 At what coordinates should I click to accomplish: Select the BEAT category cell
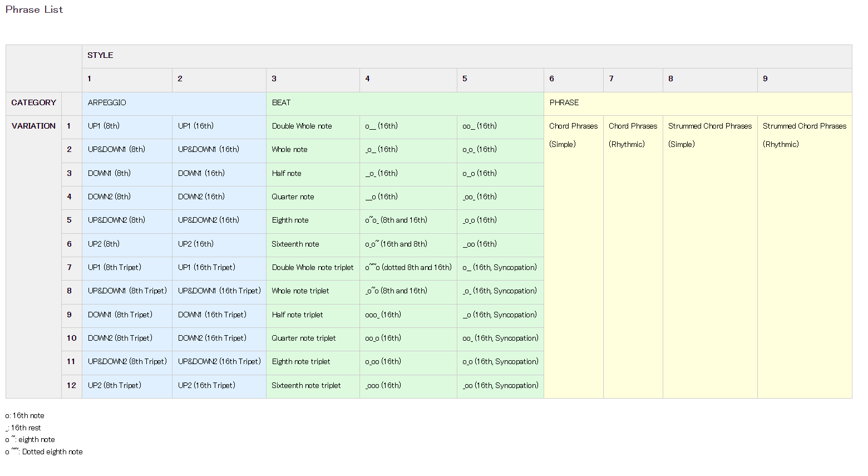coord(405,104)
